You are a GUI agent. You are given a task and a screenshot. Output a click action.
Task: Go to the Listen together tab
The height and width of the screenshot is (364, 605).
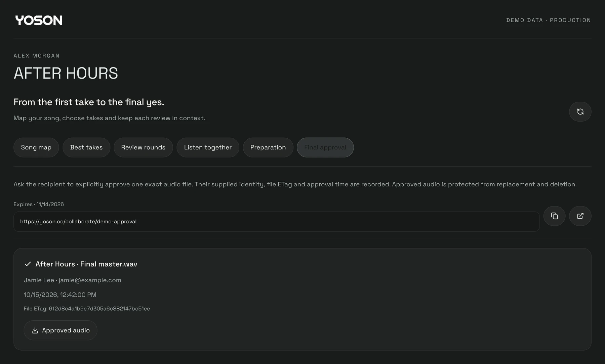pyautogui.click(x=208, y=147)
